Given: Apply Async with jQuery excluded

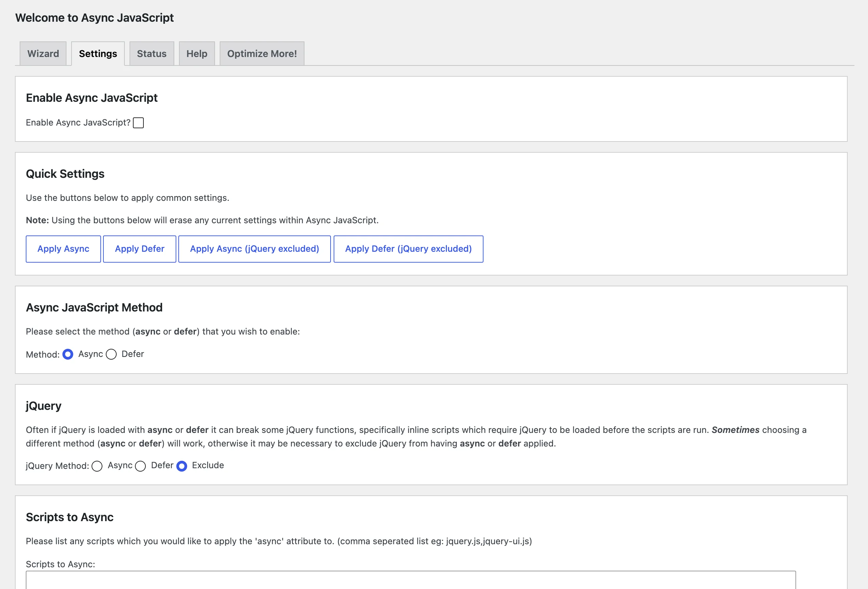Looking at the screenshot, I should [254, 249].
